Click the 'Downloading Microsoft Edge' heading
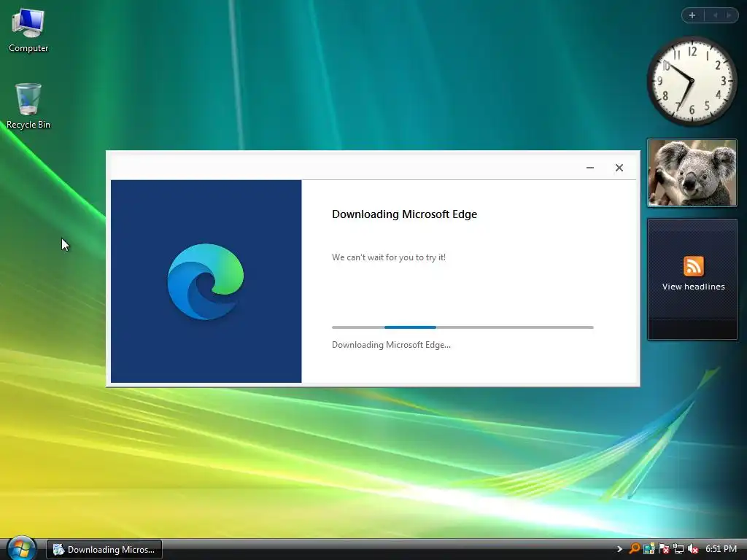Image resolution: width=747 pixels, height=560 pixels. (x=404, y=214)
